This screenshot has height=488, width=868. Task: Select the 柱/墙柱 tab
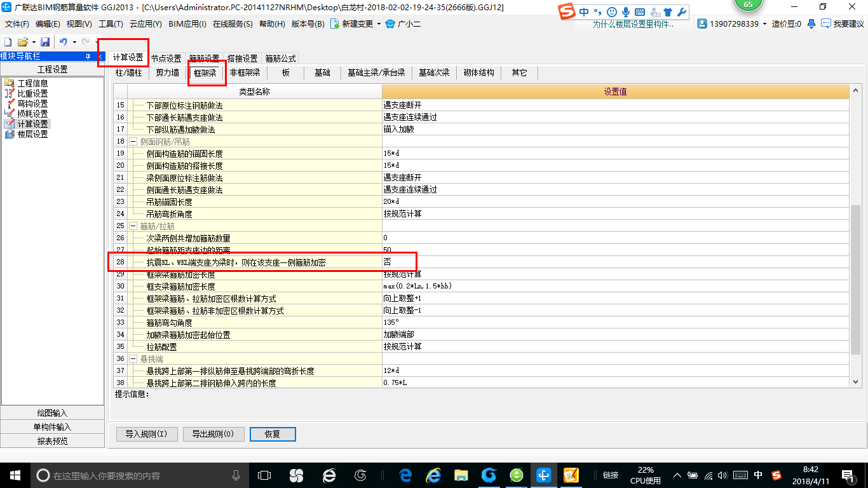click(x=128, y=72)
